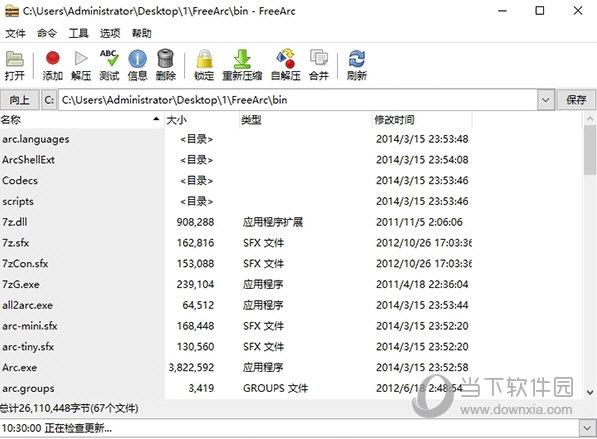
Task: Click the 应用程序扩展 type cell
Action: [273, 222]
